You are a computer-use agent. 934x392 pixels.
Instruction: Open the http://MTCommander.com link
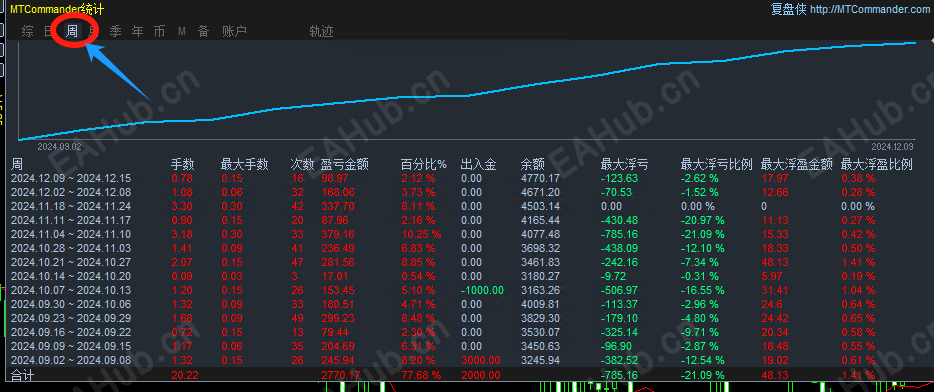click(870, 9)
